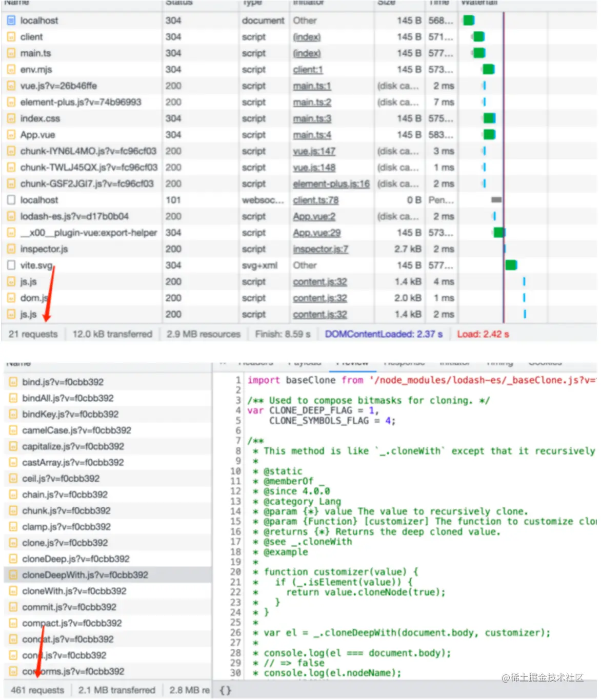Open the client:1 initiator link
The image size is (601, 700).
tap(308, 70)
